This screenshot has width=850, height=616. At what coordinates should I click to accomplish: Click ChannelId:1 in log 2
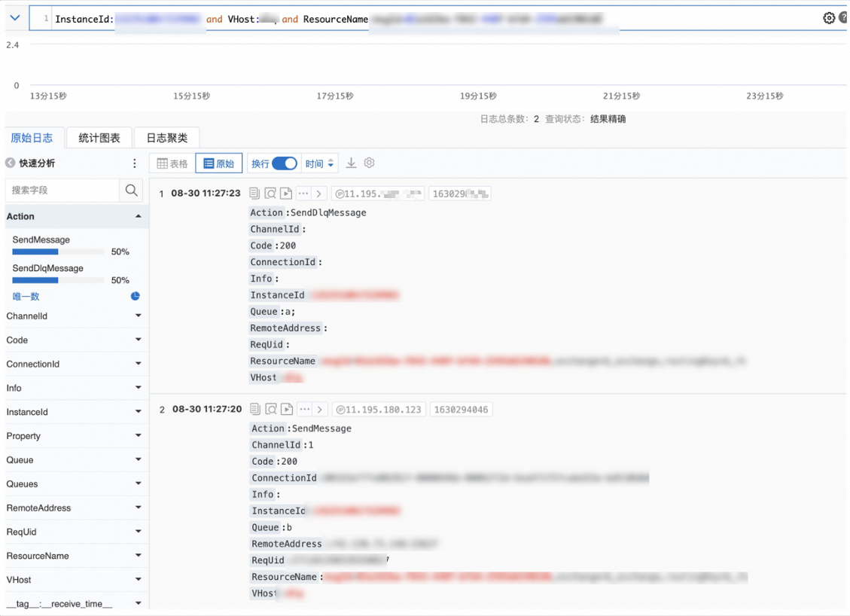click(x=282, y=444)
